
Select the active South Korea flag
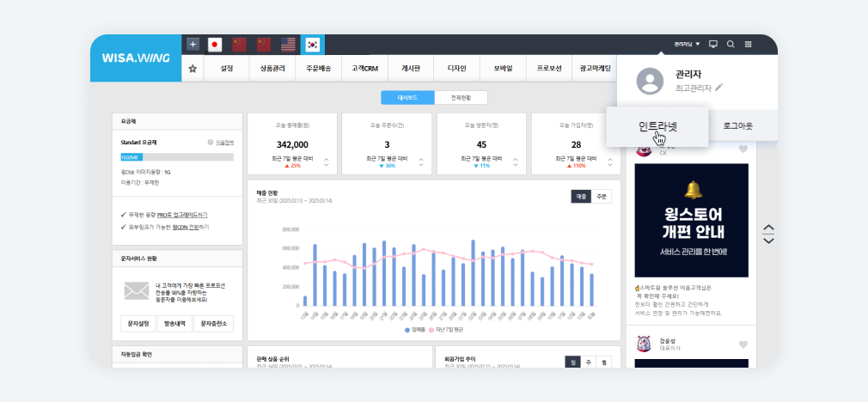(x=313, y=45)
